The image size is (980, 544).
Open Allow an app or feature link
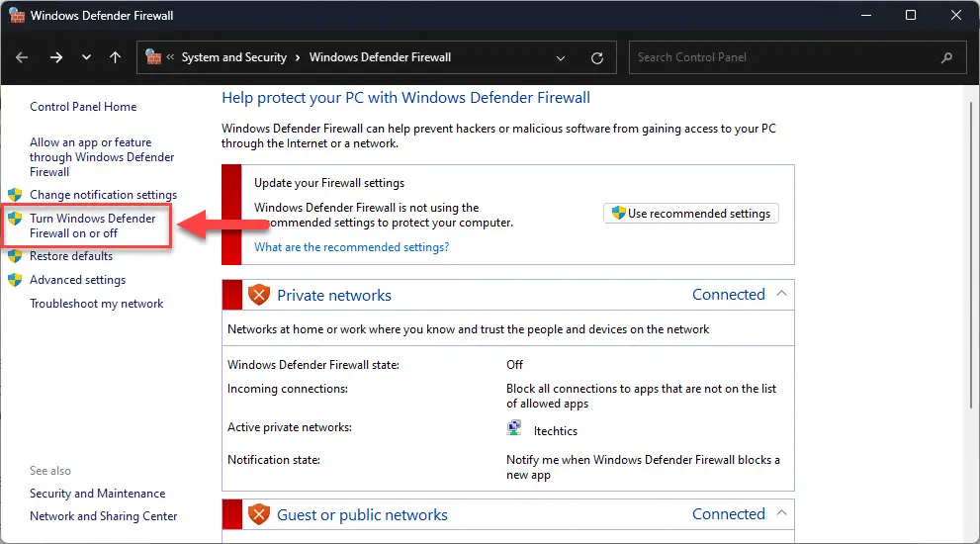click(x=102, y=157)
